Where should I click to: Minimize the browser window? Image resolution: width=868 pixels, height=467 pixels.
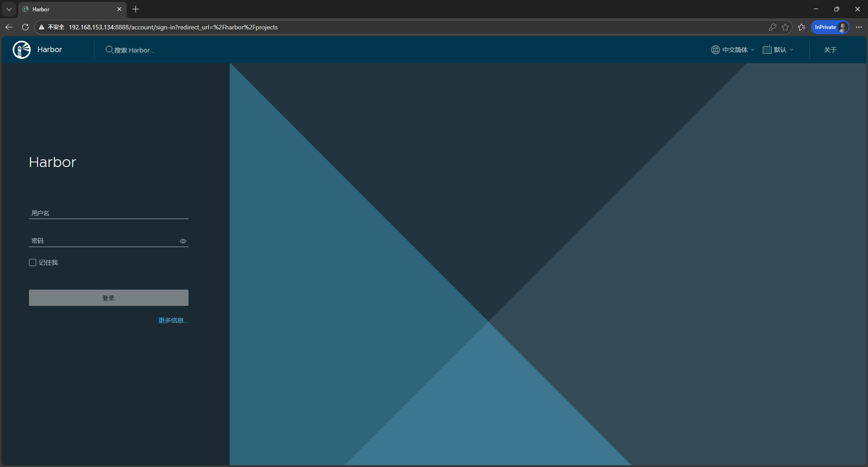pyautogui.click(x=816, y=9)
